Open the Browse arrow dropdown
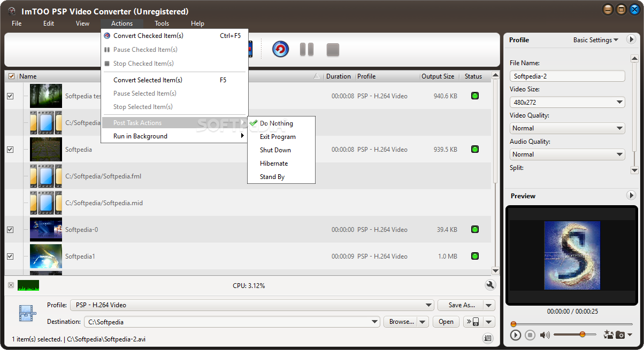This screenshot has height=350, width=644. click(x=423, y=322)
